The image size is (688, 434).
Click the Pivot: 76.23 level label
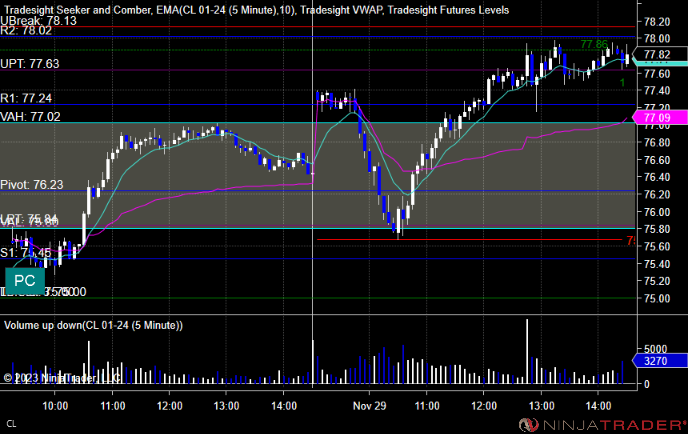(32, 185)
